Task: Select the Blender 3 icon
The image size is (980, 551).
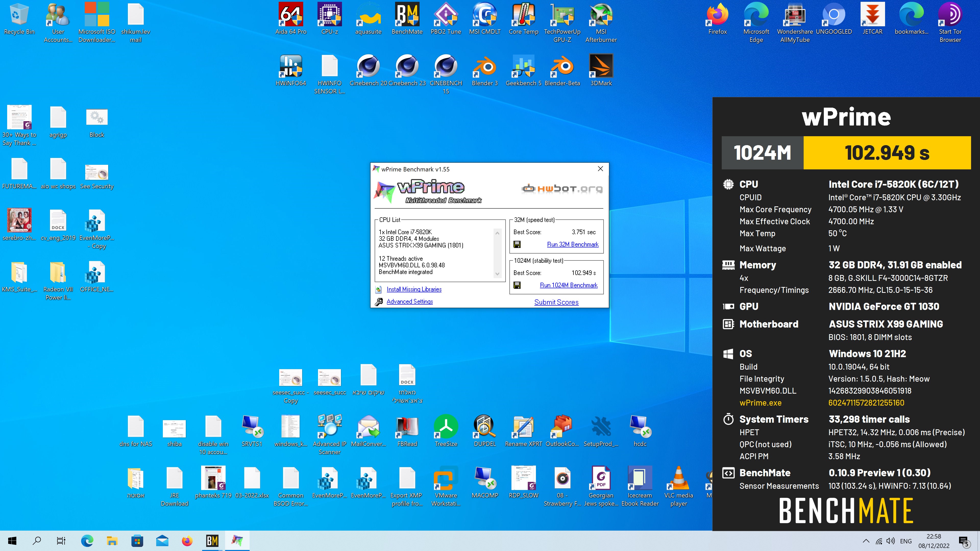Action: [485, 70]
